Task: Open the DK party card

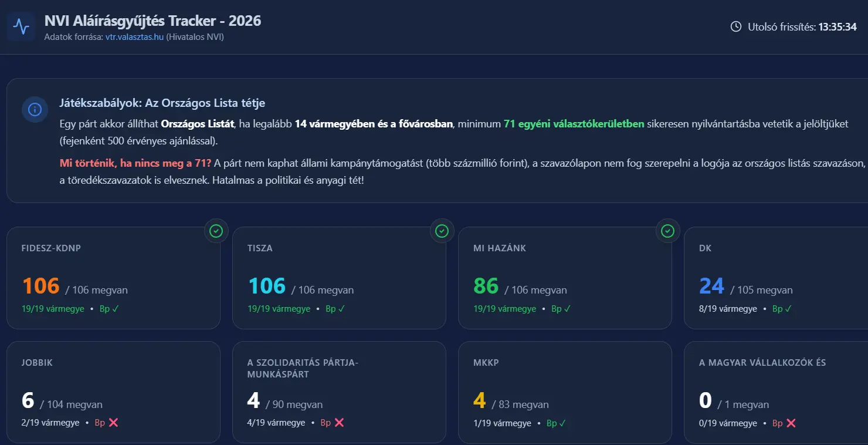Action: click(x=774, y=278)
